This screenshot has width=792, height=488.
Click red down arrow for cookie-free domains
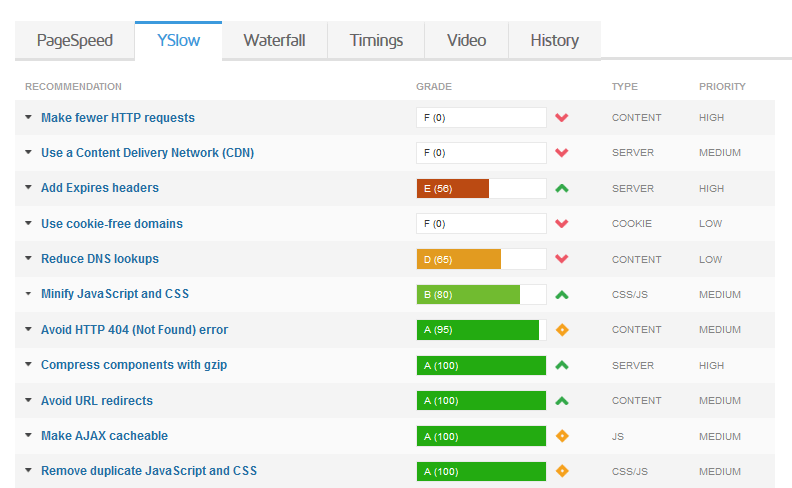[x=562, y=223]
